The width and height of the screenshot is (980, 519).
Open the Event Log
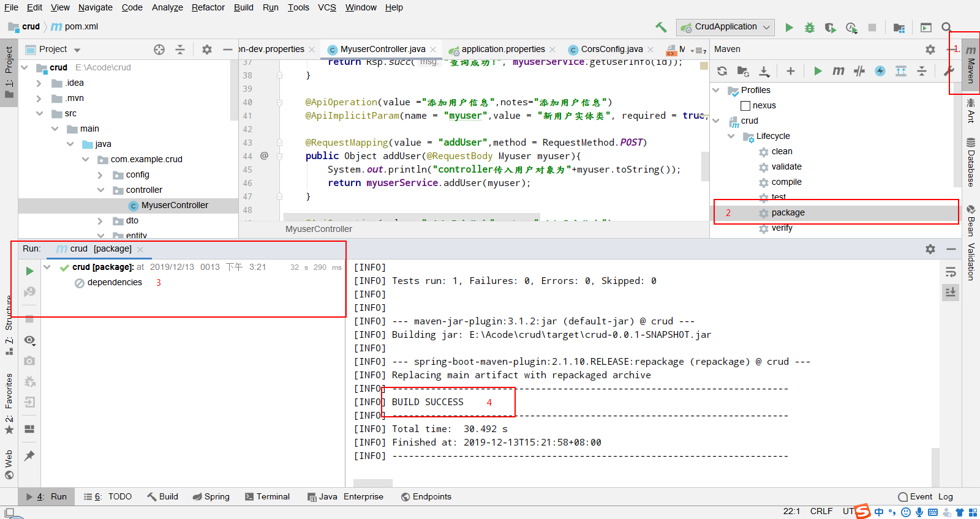[x=925, y=496]
